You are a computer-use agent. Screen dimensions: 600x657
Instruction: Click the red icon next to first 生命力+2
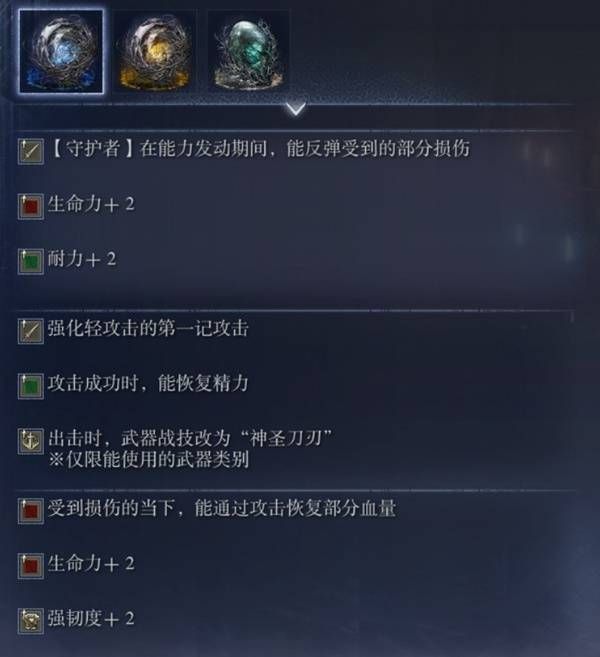point(31,207)
